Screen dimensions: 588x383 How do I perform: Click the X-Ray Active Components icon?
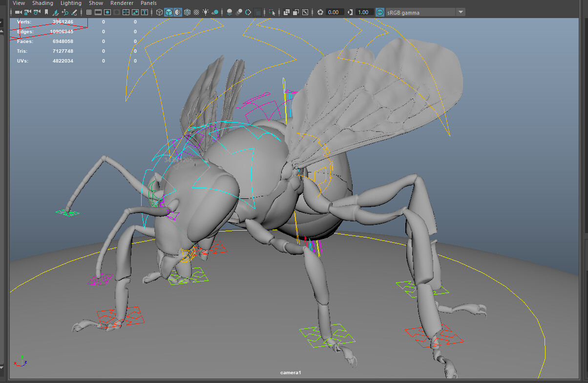tap(296, 12)
